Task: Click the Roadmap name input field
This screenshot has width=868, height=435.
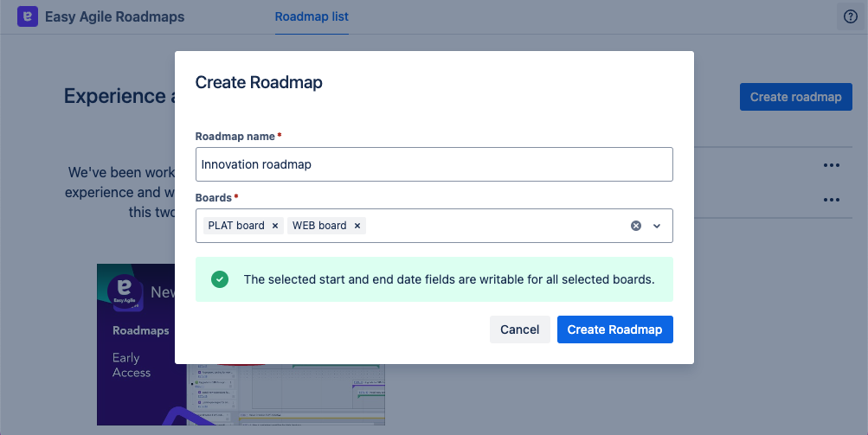Action: (x=434, y=164)
